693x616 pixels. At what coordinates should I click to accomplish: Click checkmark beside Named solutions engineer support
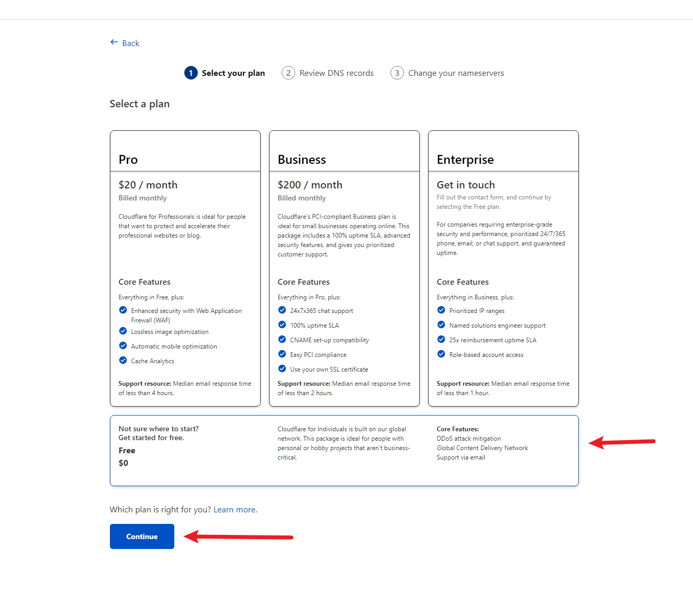441,324
